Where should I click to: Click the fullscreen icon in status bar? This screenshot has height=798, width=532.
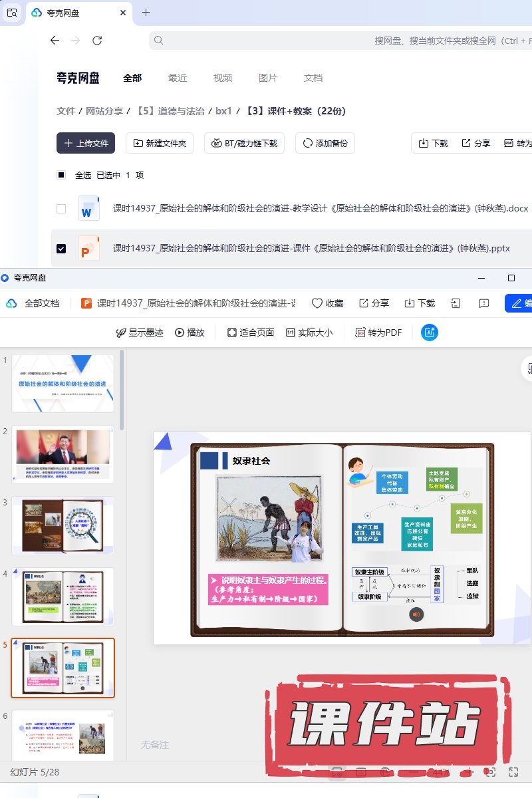click(513, 772)
